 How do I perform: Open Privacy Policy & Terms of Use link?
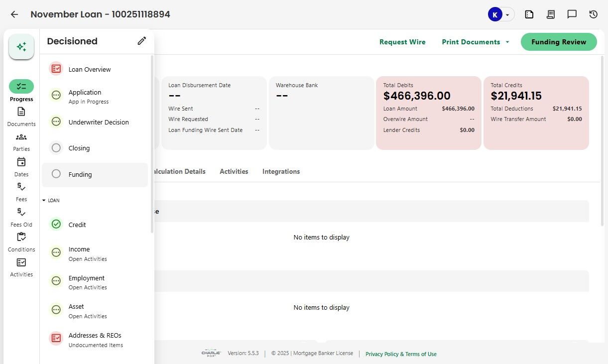401,354
